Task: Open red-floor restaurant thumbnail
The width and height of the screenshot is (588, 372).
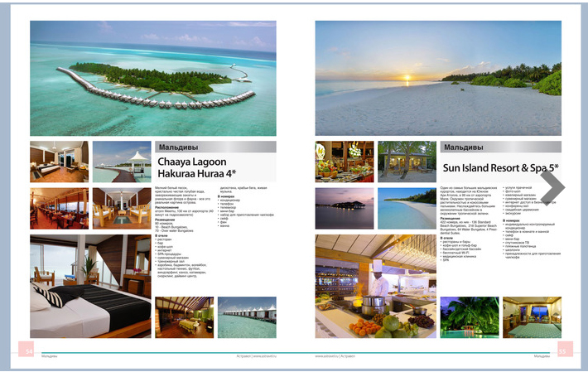Action: click(60, 208)
